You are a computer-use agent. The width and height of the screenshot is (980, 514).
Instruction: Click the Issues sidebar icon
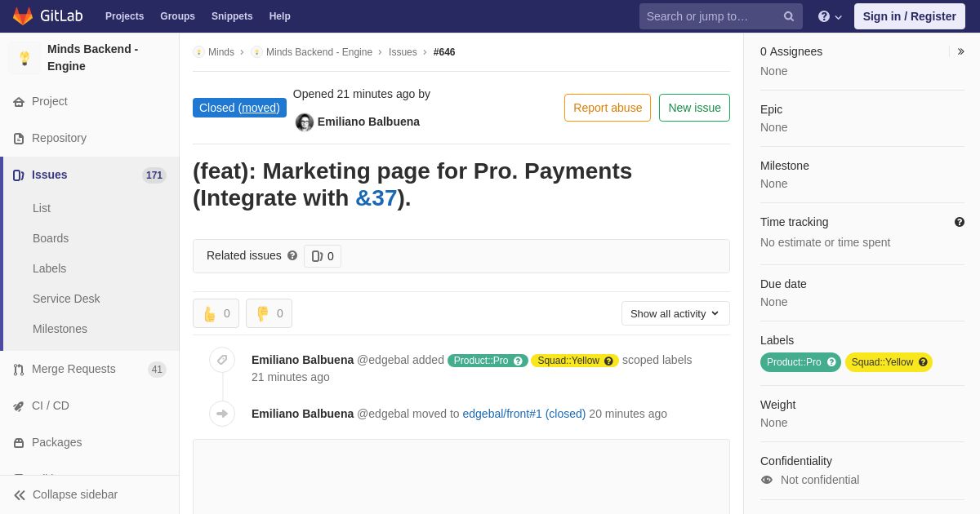pyautogui.click(x=19, y=175)
